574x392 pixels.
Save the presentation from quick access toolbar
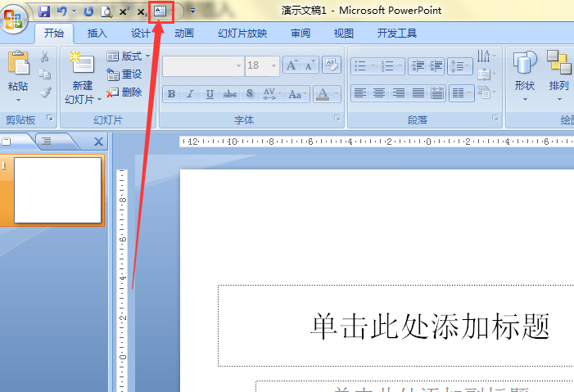pyautogui.click(x=44, y=11)
